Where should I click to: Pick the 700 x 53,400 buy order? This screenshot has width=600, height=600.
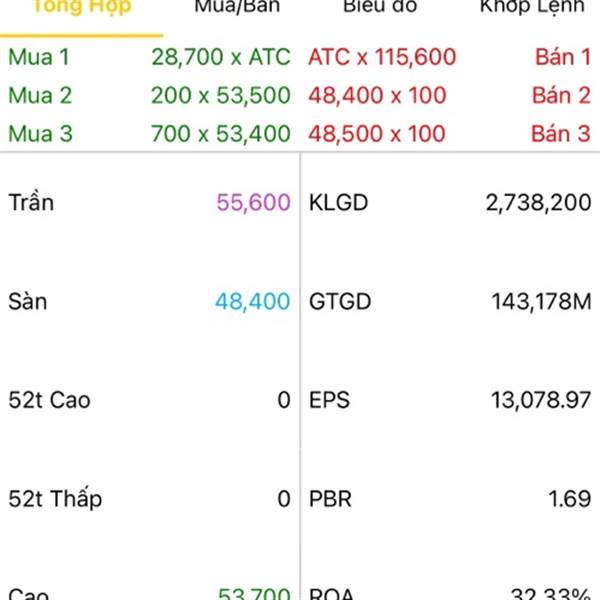click(x=221, y=134)
